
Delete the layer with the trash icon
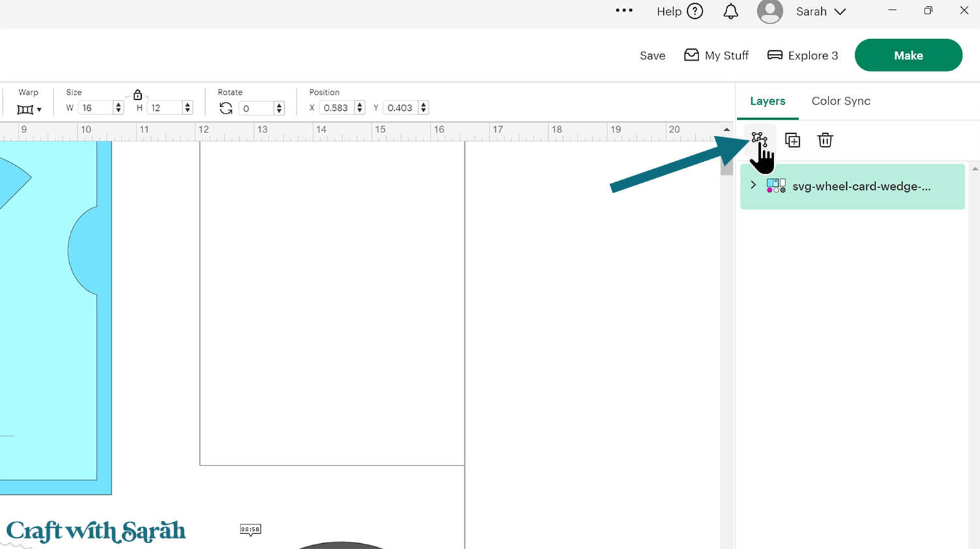825,140
